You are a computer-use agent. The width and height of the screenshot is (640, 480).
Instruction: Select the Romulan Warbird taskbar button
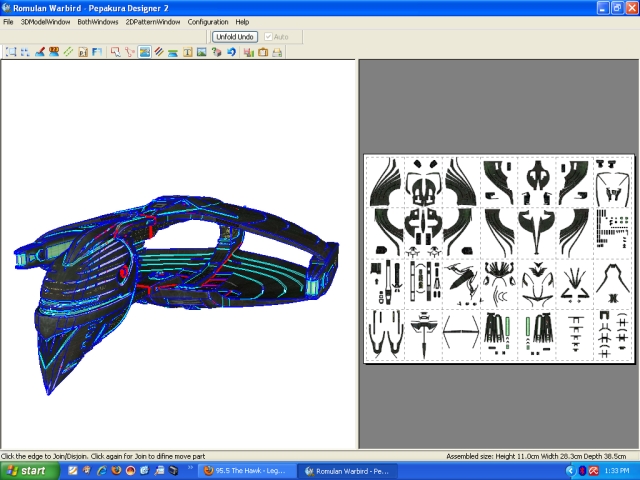(347, 471)
